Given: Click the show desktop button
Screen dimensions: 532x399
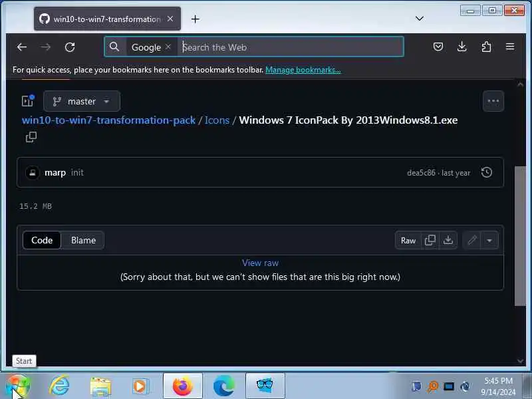Looking at the screenshot, I should (x=527, y=386).
